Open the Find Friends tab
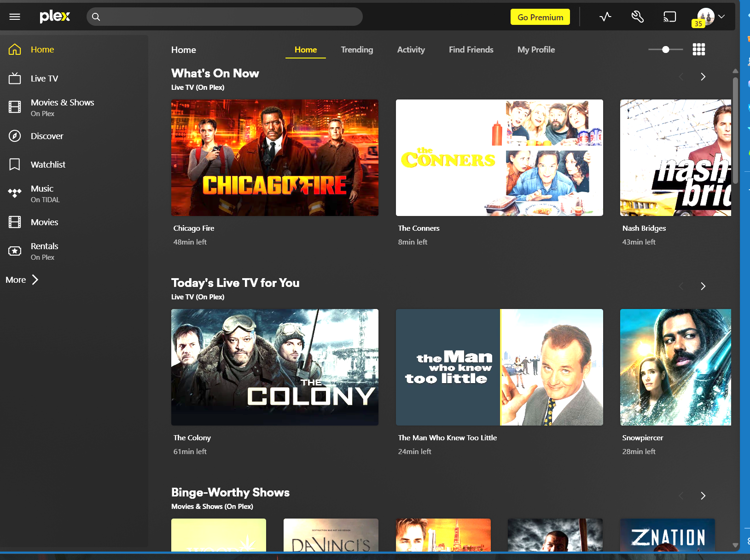This screenshot has height=560, width=750. tap(471, 50)
